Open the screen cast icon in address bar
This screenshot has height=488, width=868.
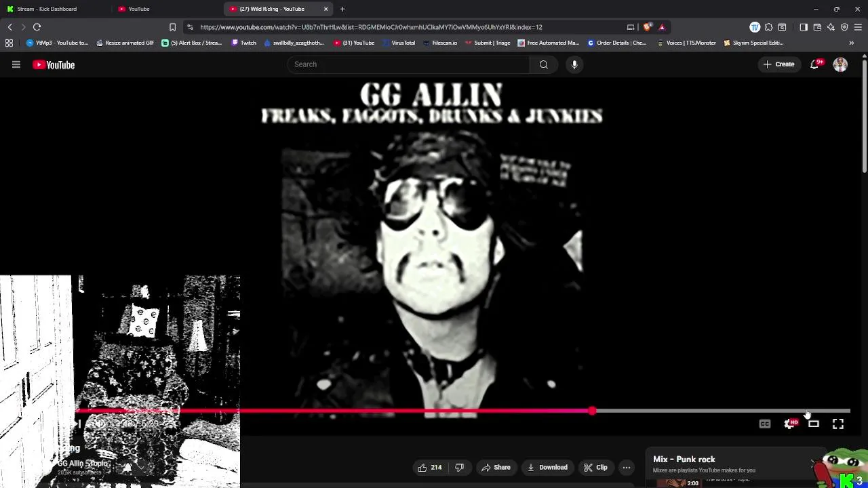631,27
